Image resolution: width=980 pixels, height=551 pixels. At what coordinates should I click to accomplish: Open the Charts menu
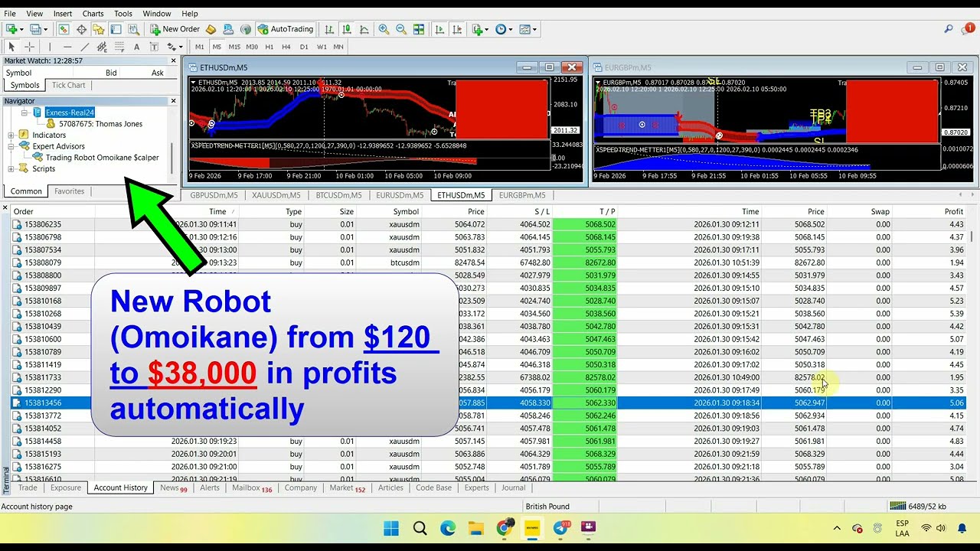pyautogui.click(x=93, y=13)
